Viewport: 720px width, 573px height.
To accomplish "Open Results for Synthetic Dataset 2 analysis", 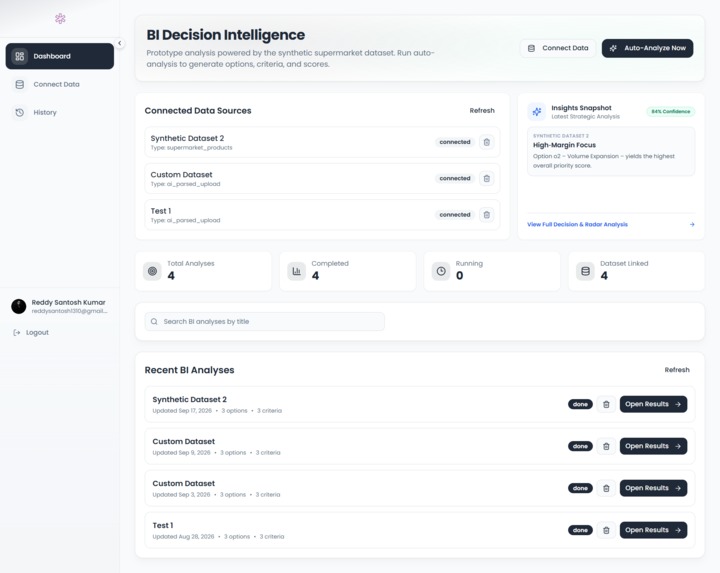I will [653, 404].
